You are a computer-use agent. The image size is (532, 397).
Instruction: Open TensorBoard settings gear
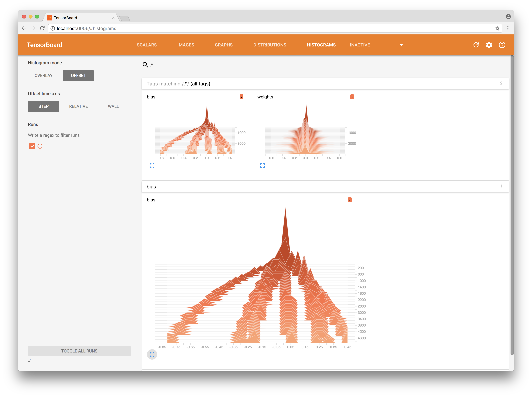pyautogui.click(x=489, y=45)
